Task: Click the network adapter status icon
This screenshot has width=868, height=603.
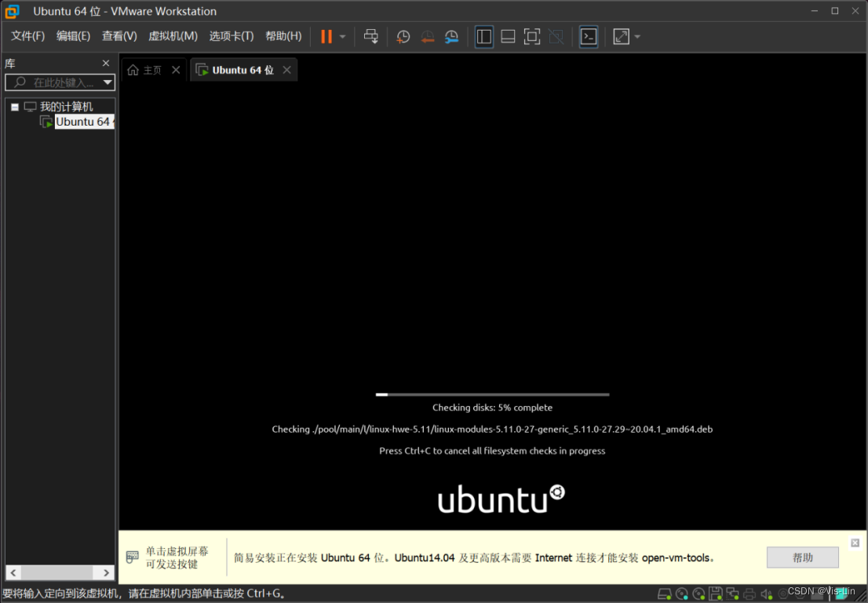Action: point(732,594)
